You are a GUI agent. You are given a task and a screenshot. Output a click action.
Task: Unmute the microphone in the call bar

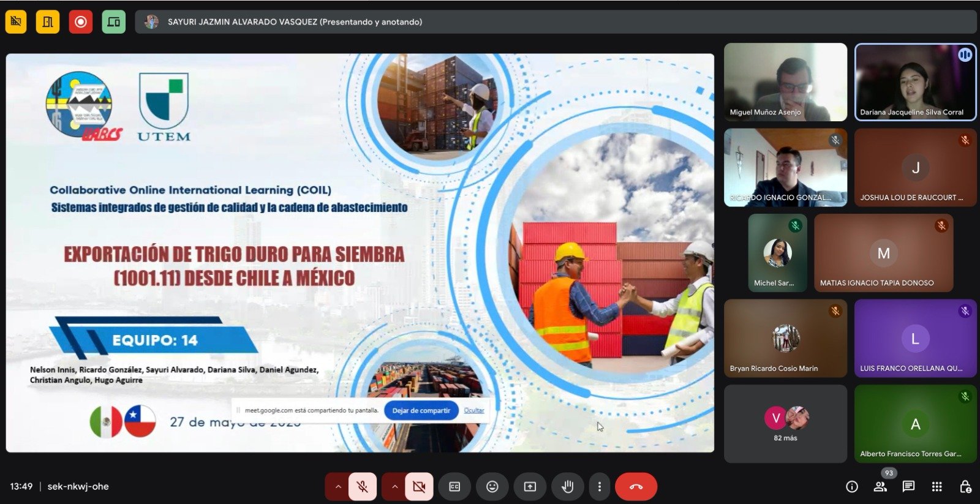point(362,487)
